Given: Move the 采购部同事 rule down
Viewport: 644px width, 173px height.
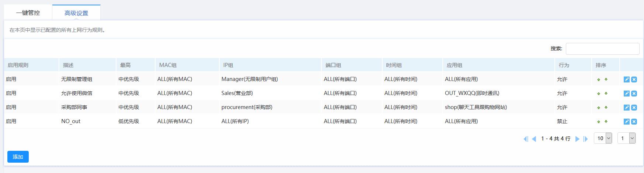Looking at the screenshot, I should pos(606,108).
